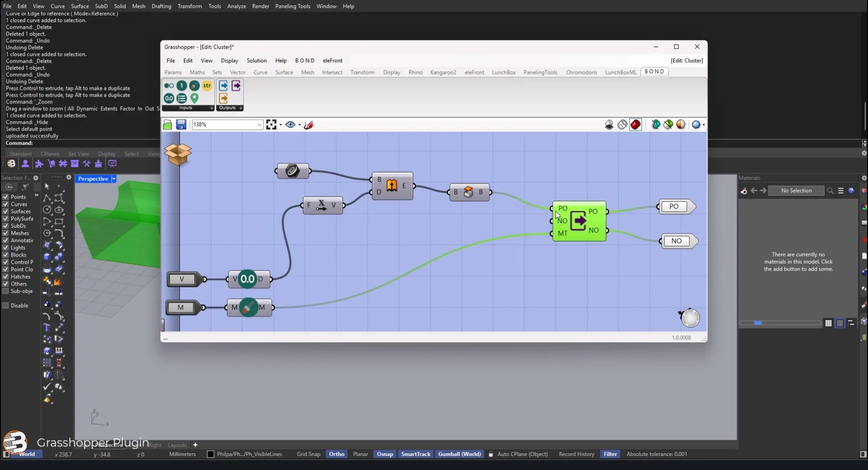Uncheck the Curves selection filter

5,204
